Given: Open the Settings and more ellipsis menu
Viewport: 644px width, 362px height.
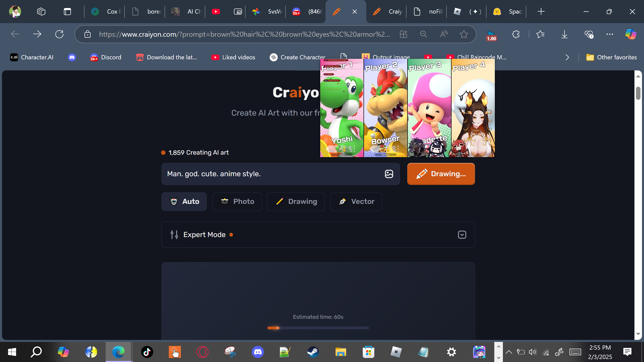Looking at the screenshot, I should click(610, 34).
